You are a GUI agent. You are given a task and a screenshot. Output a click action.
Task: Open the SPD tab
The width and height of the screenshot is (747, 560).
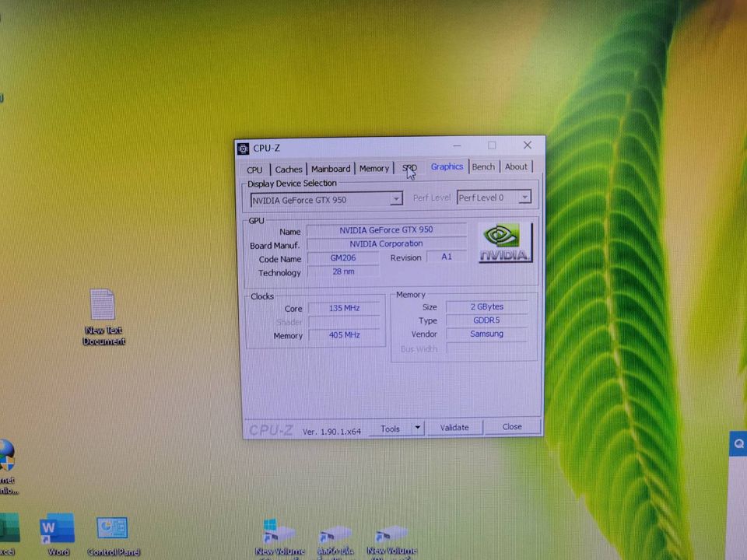[x=409, y=168]
